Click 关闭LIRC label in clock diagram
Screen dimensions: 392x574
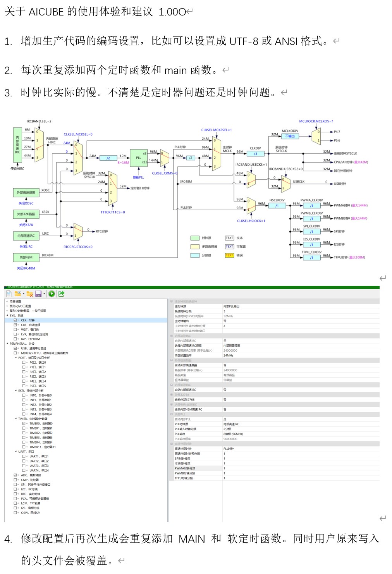[x=26, y=247]
